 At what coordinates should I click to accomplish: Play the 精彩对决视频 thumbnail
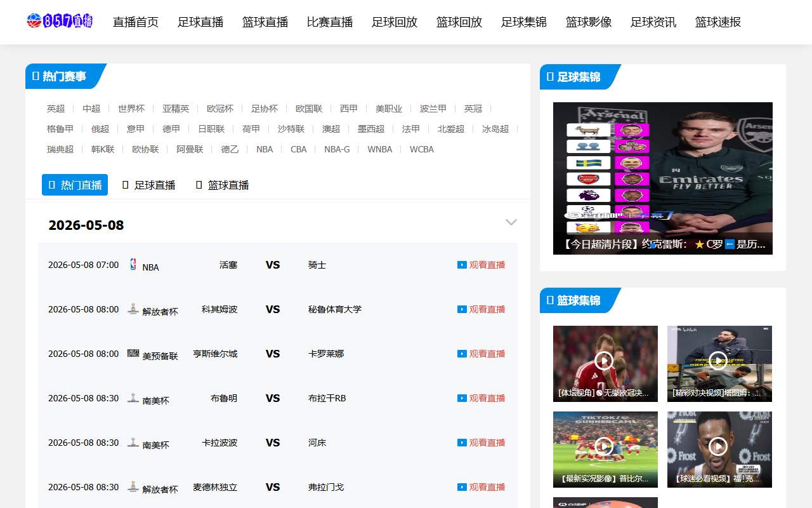719,363
